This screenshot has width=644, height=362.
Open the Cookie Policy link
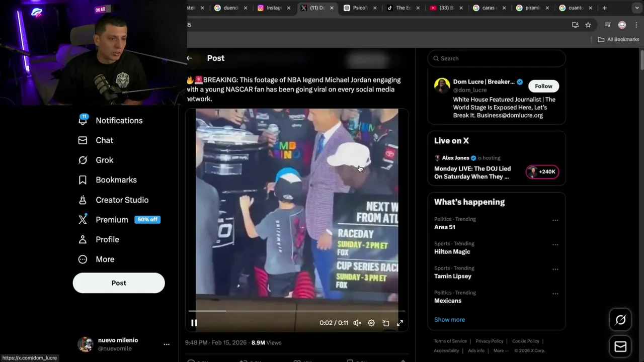coord(526,341)
